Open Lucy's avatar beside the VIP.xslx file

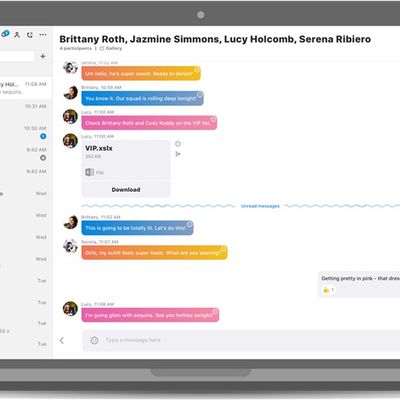pos(70,141)
